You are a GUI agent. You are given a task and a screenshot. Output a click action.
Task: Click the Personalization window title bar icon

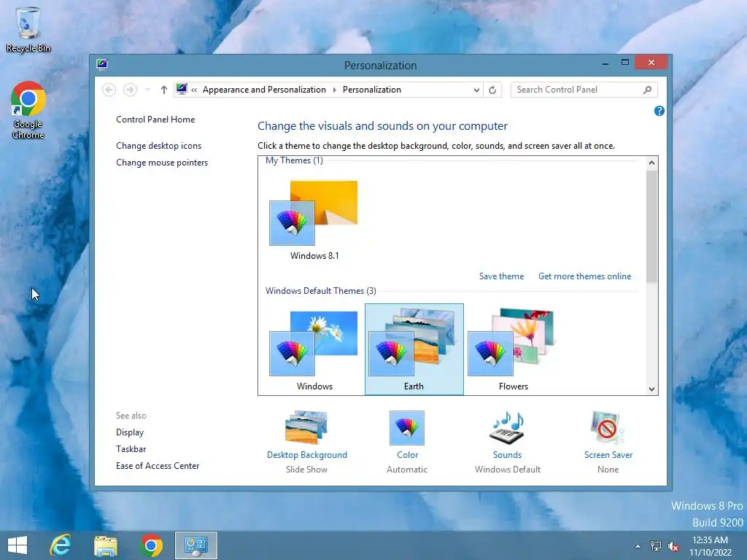click(102, 64)
